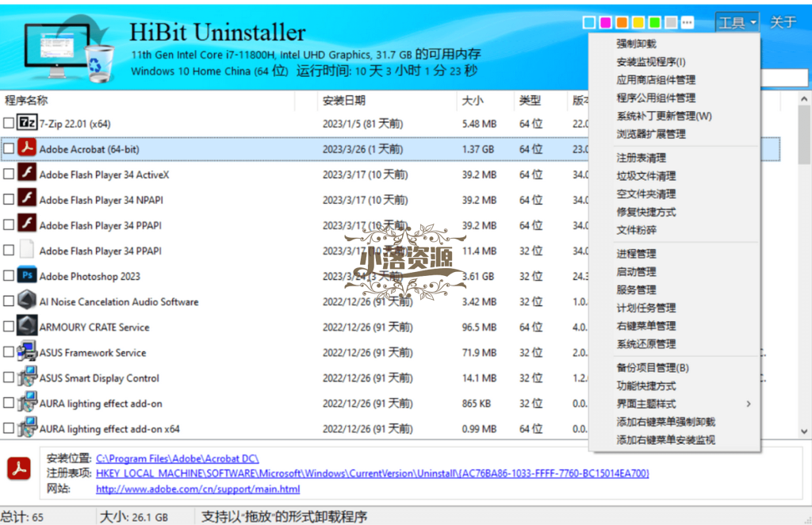Click Adobe Flash Player 34 ActiveX icon
The width and height of the screenshot is (812, 525).
coord(27,174)
